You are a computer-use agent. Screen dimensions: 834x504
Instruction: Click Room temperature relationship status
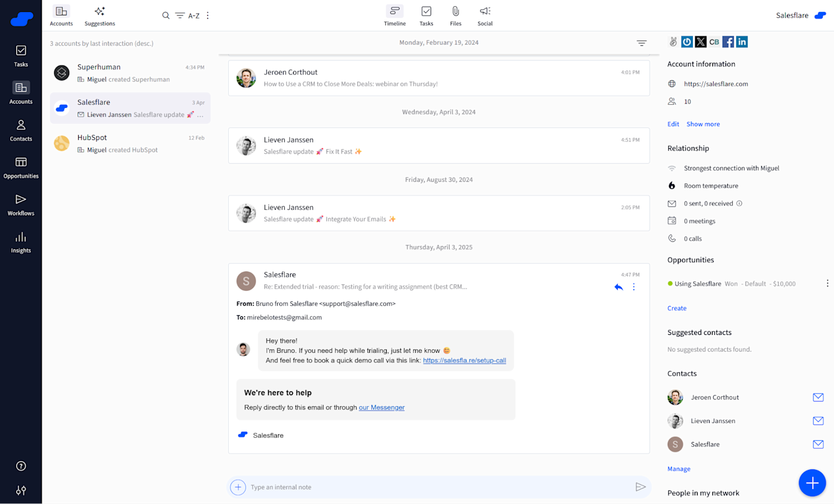tap(711, 186)
